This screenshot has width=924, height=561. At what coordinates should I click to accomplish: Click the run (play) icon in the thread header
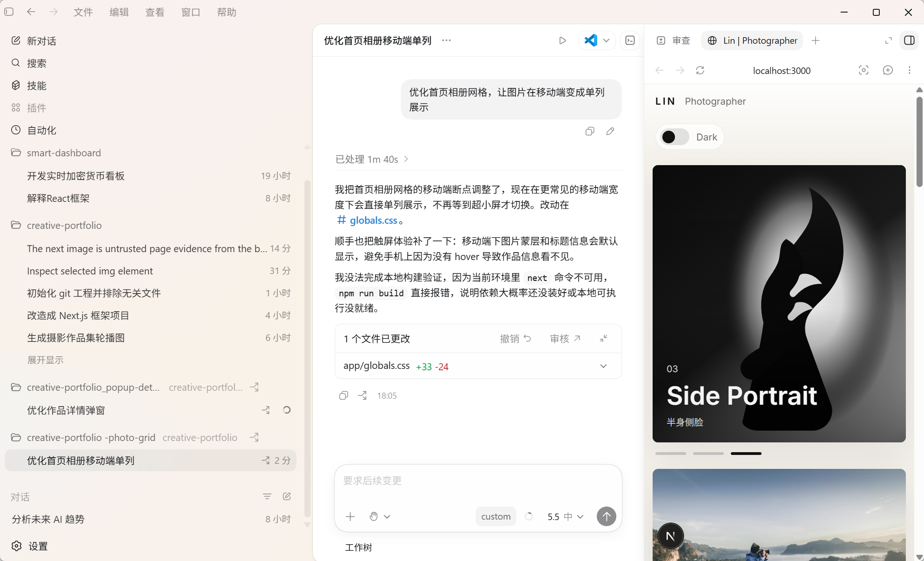tap(562, 40)
